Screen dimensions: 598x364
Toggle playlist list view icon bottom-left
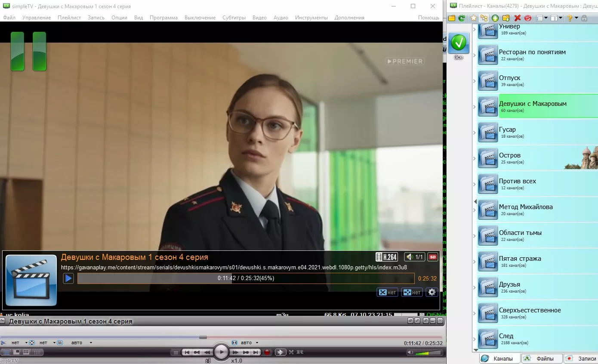tap(6, 352)
